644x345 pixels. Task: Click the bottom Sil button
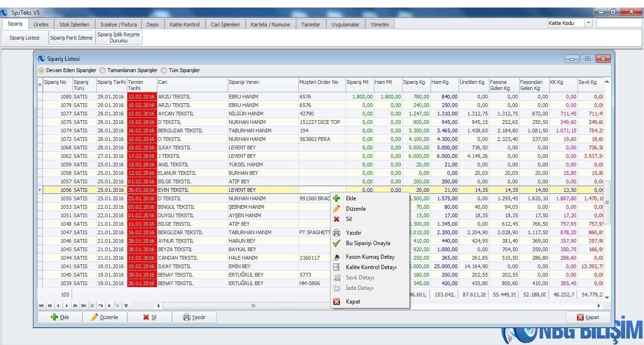click(x=149, y=317)
